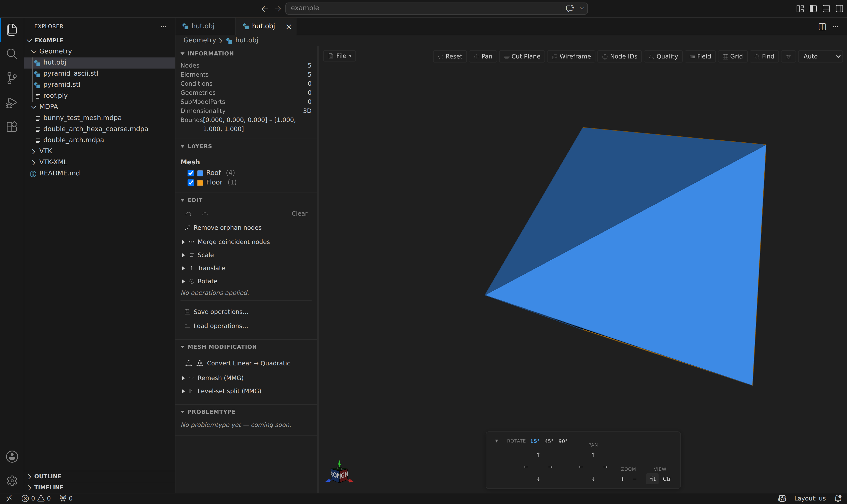
Task: Click the orange Floor color swatch
Action: [200, 182]
